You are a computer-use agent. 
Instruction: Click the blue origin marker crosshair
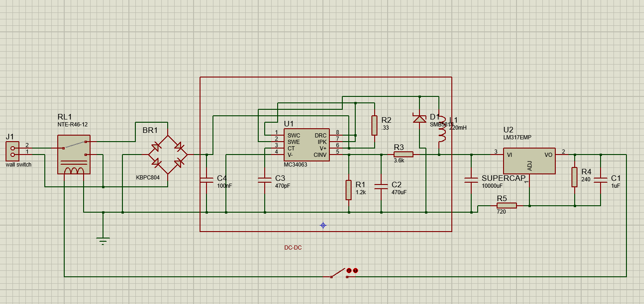323,225
